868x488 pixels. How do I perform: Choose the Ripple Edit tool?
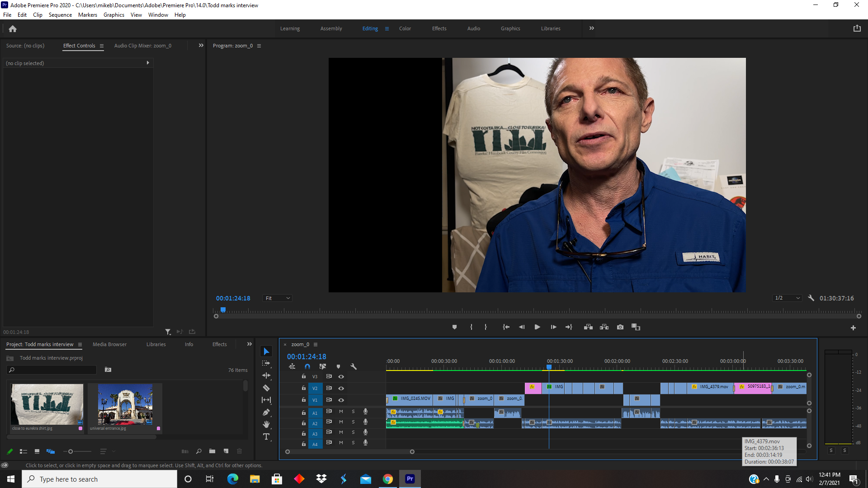(266, 375)
